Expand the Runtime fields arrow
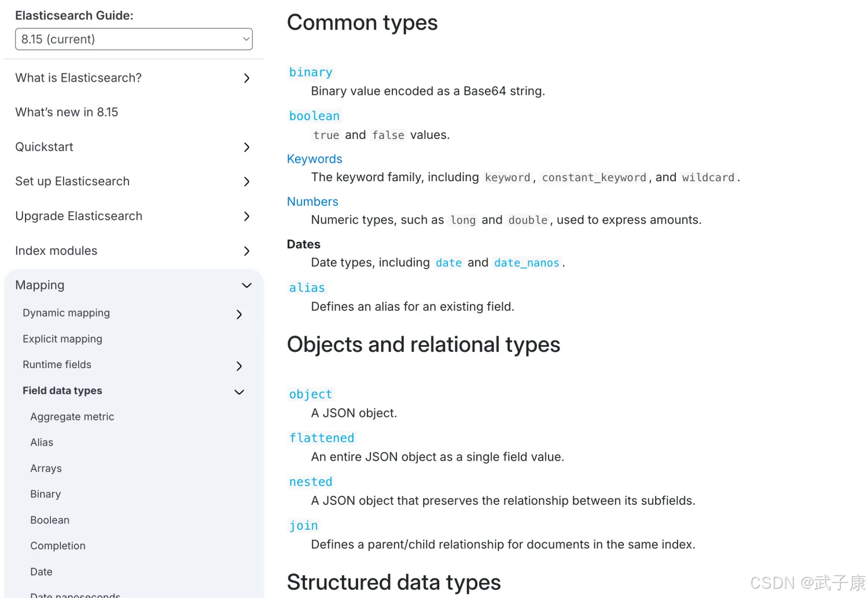Screen dimensions: 868x598 pos(239,366)
